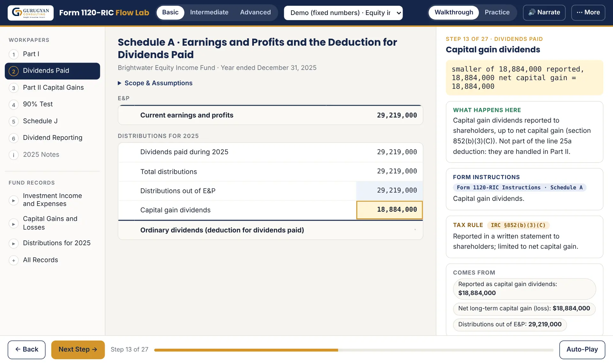Click the highlighted 18,884,000 capital gain dividends cell
613x364 pixels.
(x=390, y=210)
